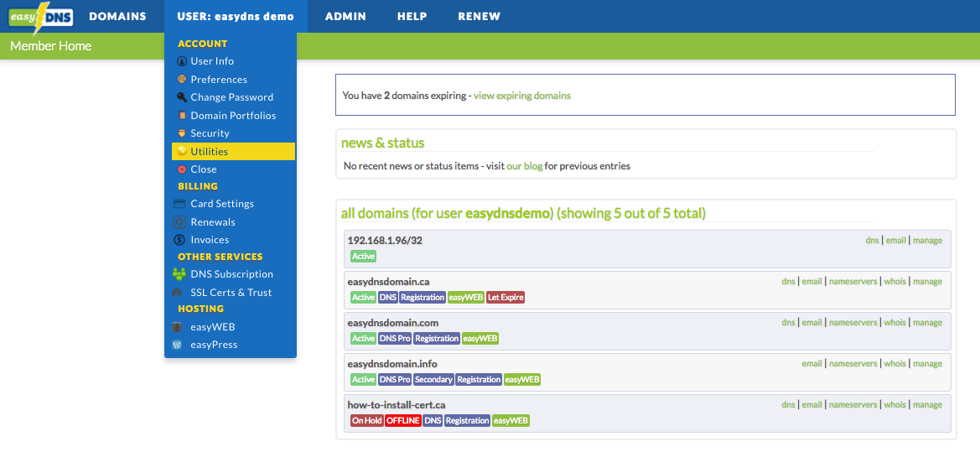Image resolution: width=980 pixels, height=452 pixels.
Task: Click the easydnsdomain.ca domain name
Action: pos(388,281)
